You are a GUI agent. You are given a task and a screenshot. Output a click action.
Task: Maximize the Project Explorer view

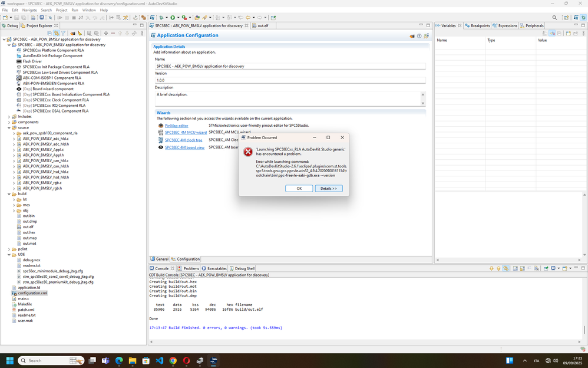point(142,25)
